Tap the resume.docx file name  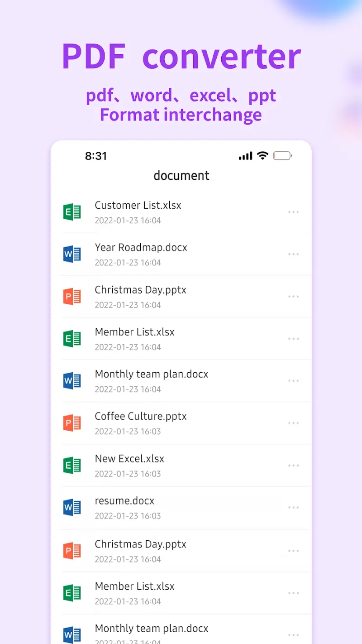click(x=124, y=500)
